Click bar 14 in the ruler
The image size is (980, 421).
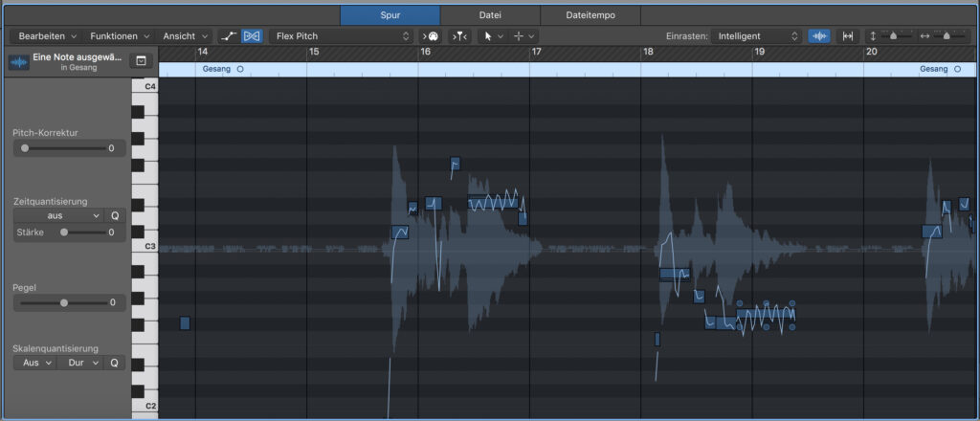click(x=203, y=52)
